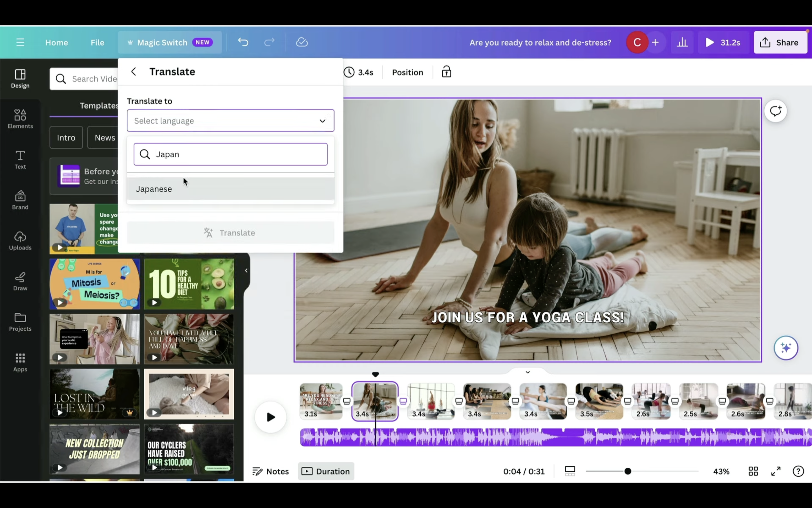Click the Share button
This screenshot has height=508, width=812.
(x=780, y=42)
